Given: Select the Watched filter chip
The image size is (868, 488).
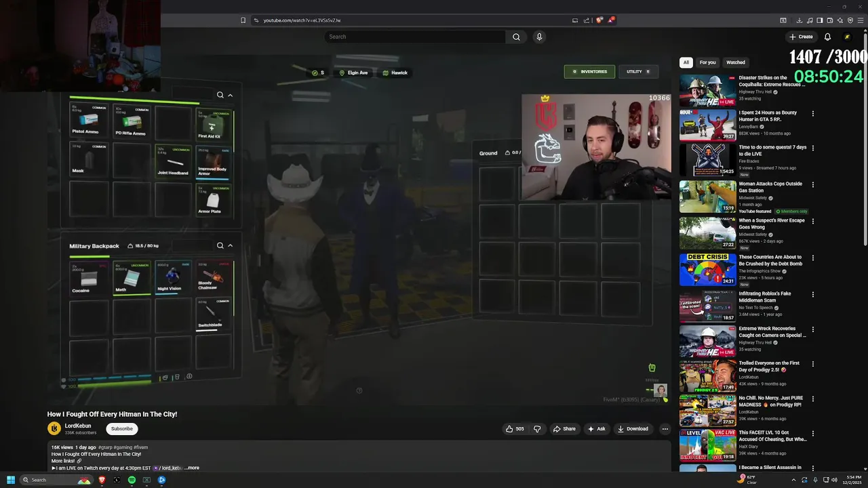Looking at the screenshot, I should (736, 62).
